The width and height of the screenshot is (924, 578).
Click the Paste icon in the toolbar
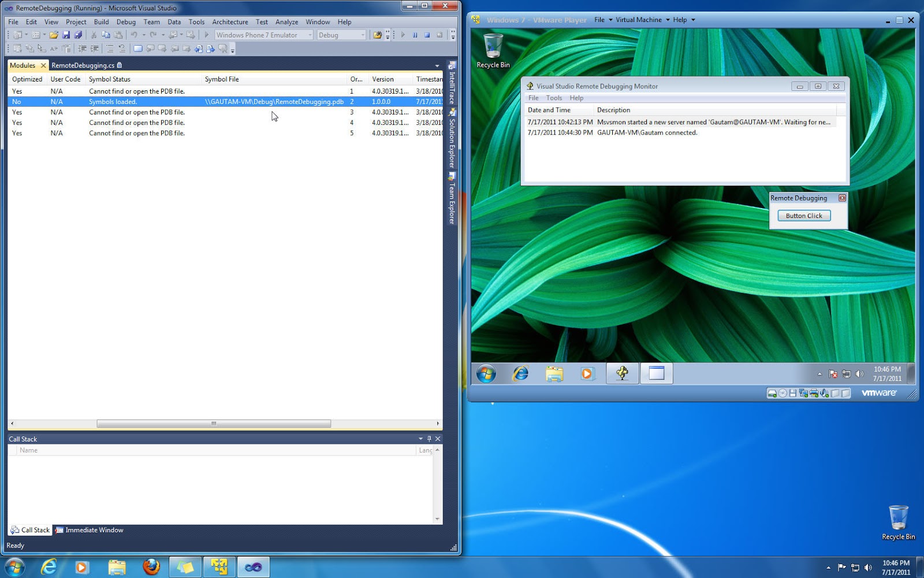click(118, 35)
